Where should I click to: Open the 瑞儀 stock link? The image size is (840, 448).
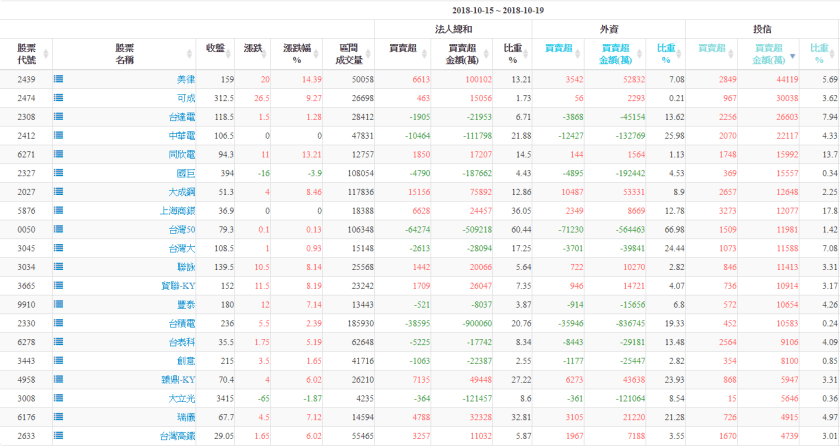click(186, 417)
